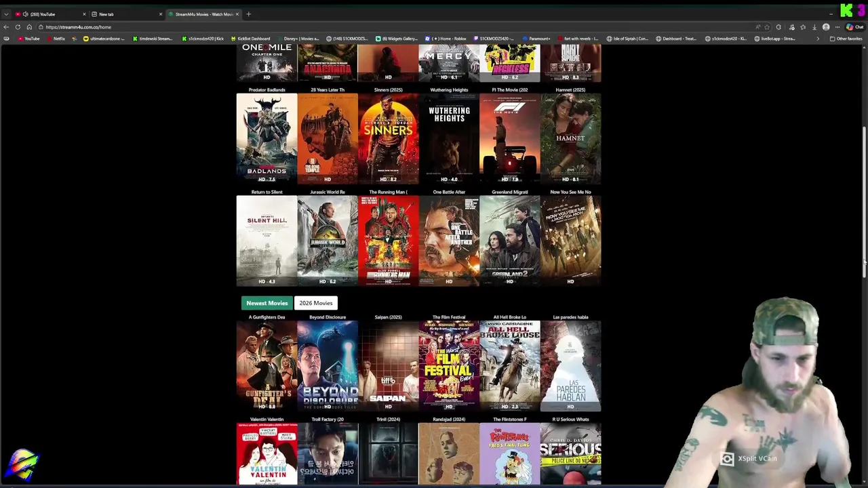Screen dimensions: 868x488
Task: Open Las paredes hablan poster
Action: 570,366
